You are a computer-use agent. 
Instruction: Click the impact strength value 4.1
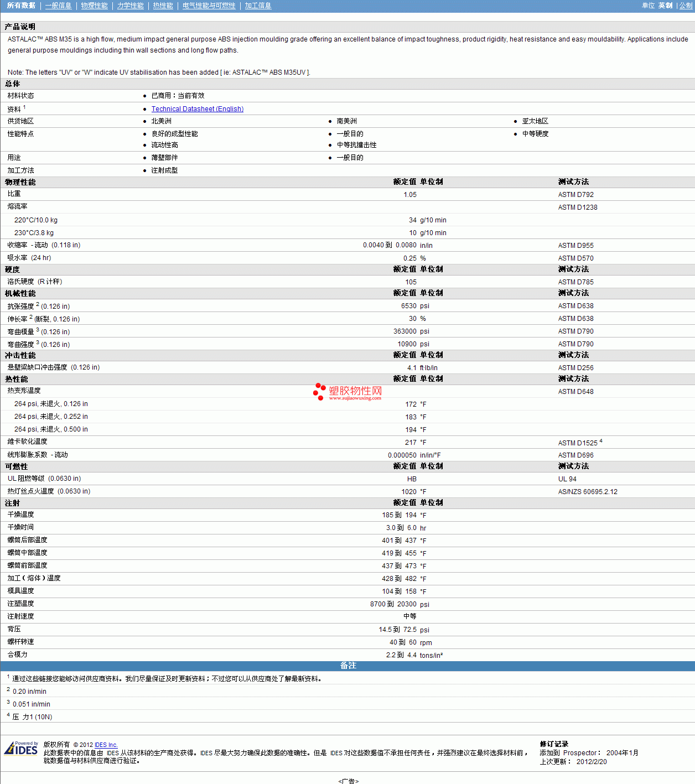[x=412, y=368]
